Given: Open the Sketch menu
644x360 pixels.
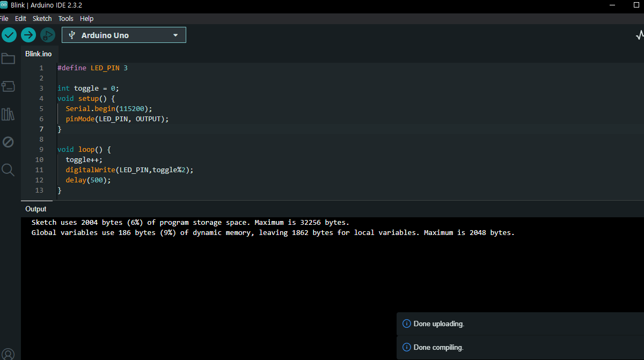Looking at the screenshot, I should pos(42,18).
